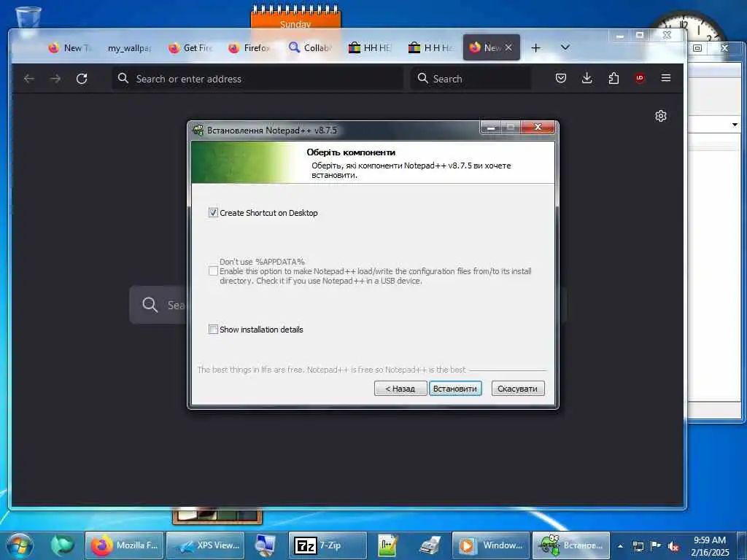This screenshot has width=747, height=560.
Task: Open the clock showing 9:59 AM
Action: tap(710, 545)
